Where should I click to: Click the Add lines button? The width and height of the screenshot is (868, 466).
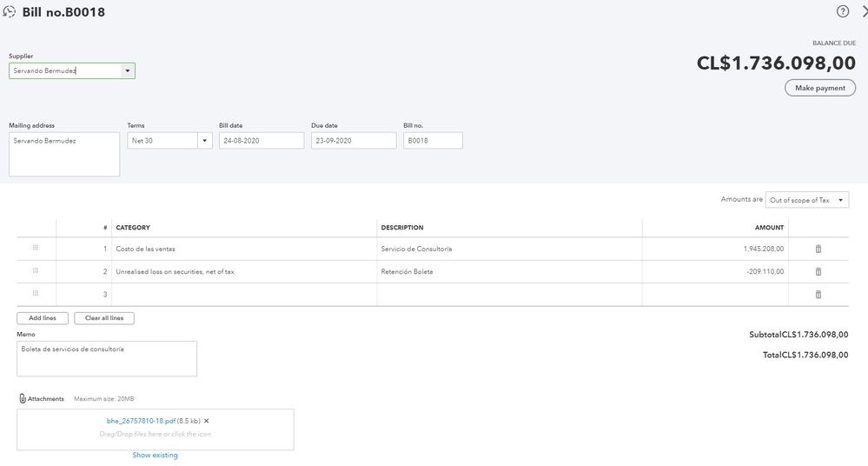click(x=42, y=318)
